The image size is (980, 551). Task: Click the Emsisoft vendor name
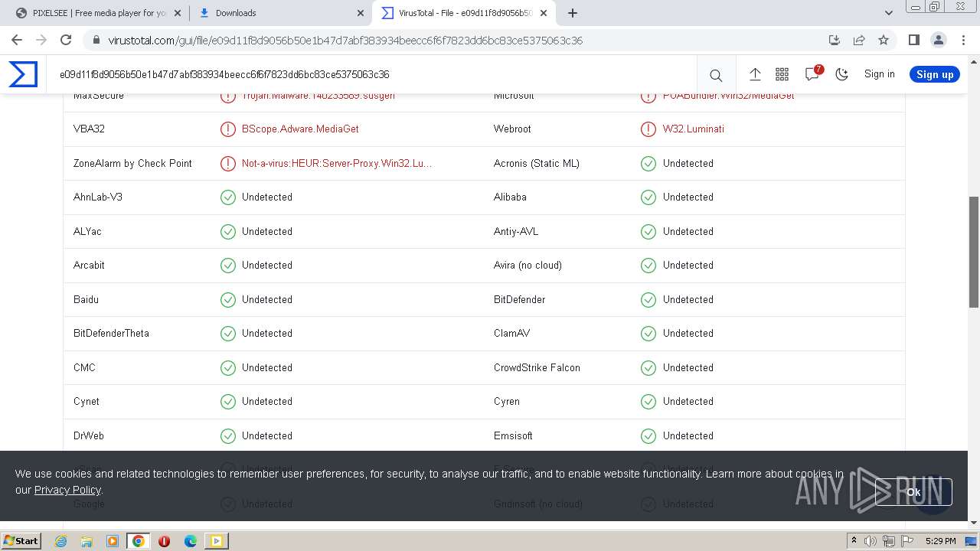pos(513,435)
